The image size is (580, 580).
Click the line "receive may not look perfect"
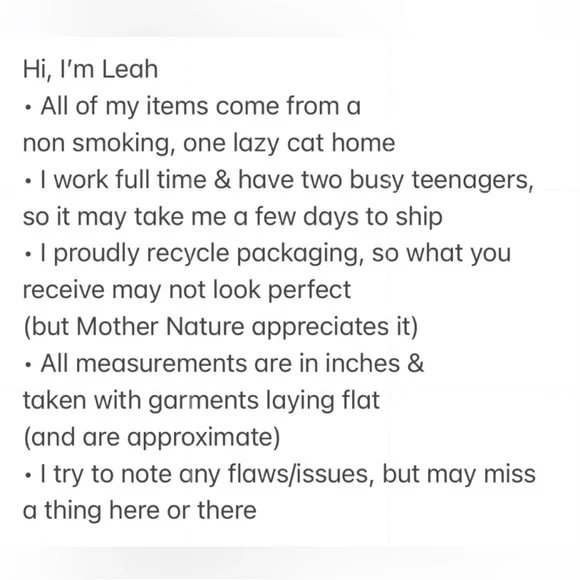[x=187, y=290]
